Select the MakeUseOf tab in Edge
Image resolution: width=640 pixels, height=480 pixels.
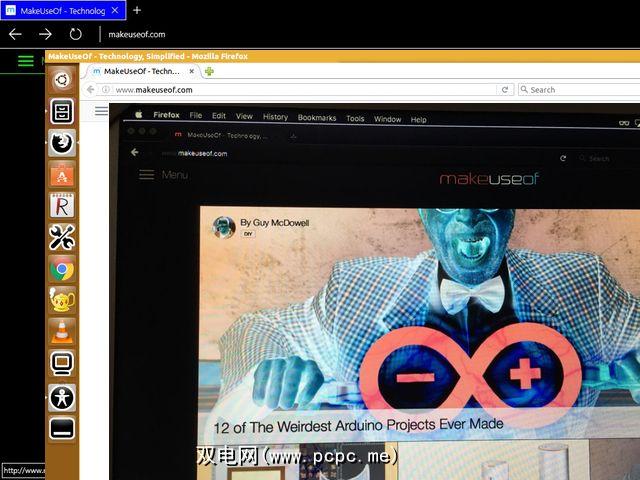(63, 11)
